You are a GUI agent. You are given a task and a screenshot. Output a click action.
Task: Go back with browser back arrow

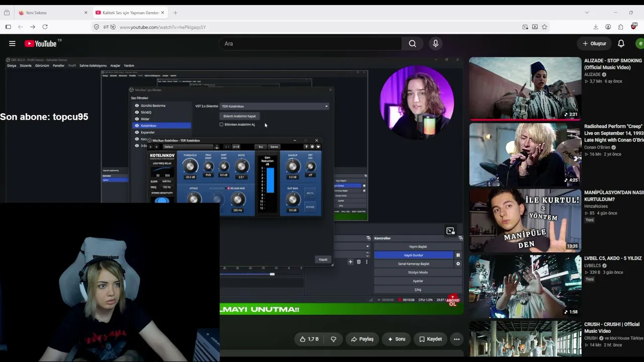[20, 27]
